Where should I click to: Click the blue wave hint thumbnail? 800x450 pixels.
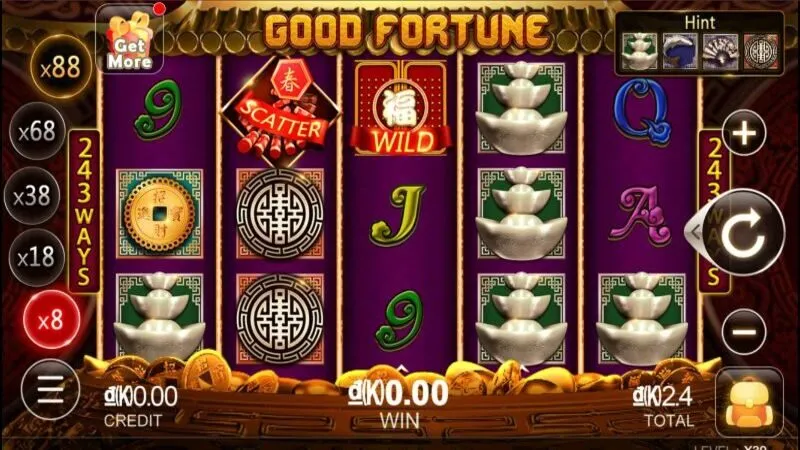tap(680, 51)
